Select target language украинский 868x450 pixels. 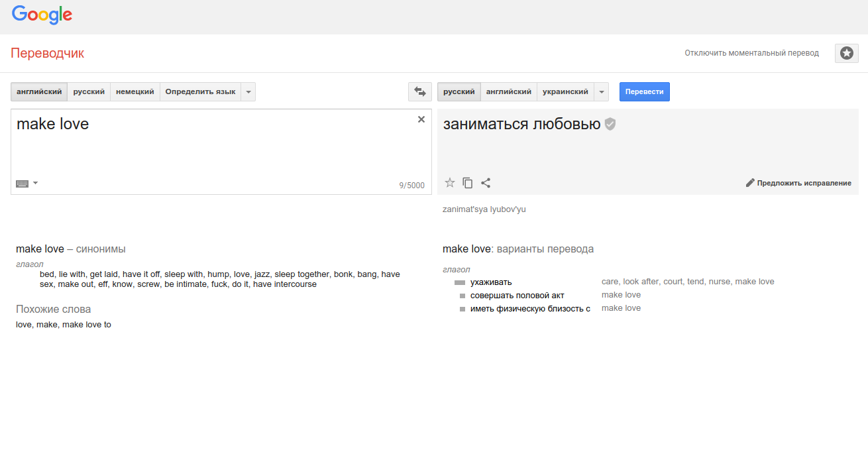point(565,91)
